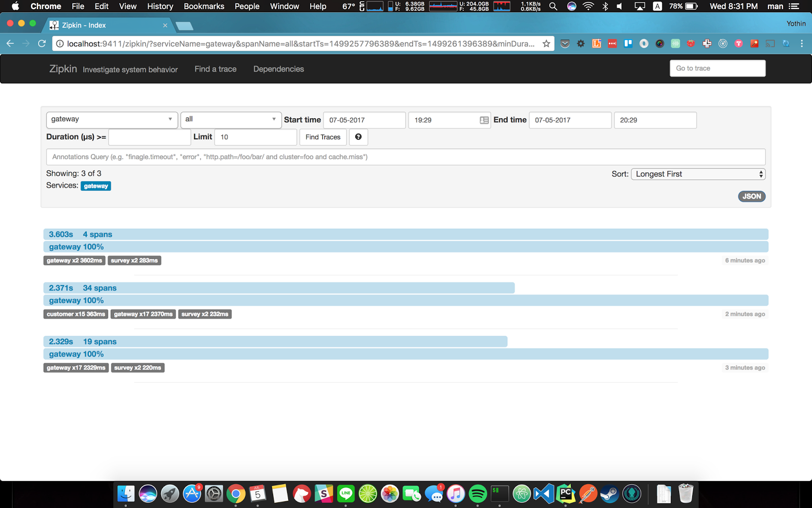Launch Siri from the Dock
Viewport: 812px width, 508px height.
(x=148, y=493)
